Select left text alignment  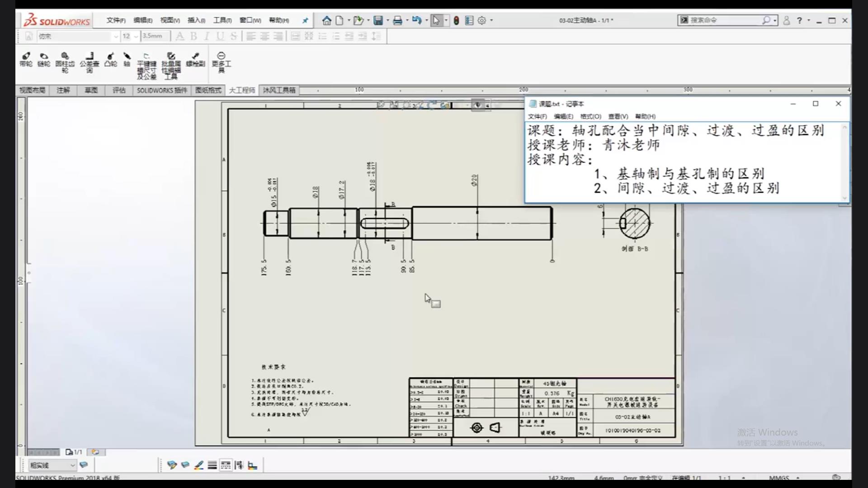pos(251,36)
